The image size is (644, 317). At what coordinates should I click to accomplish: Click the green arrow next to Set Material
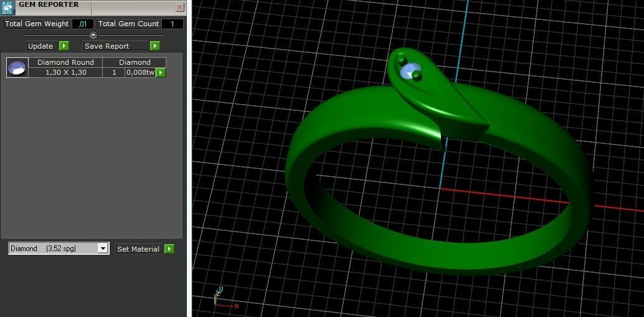tap(169, 249)
